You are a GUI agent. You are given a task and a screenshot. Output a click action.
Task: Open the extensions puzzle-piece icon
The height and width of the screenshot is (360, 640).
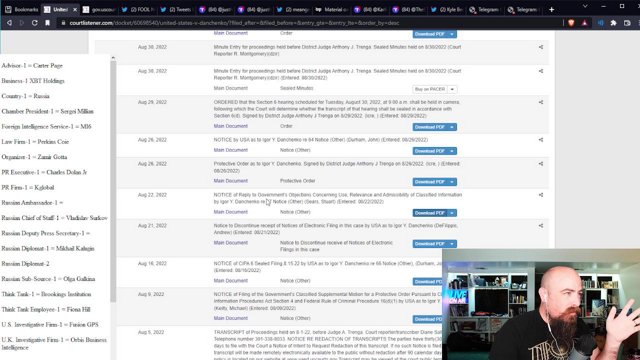(x=613, y=23)
